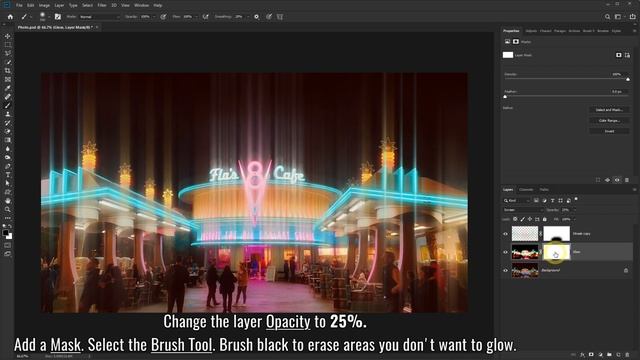Expand the layer Fill dropdown arrow
This screenshot has height=360, width=640.
(x=574, y=219)
